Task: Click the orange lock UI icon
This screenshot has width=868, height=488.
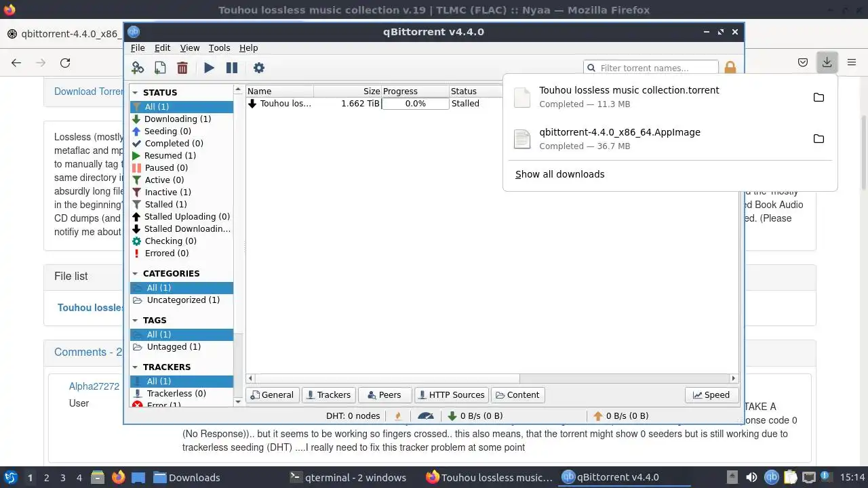Action: (x=730, y=68)
